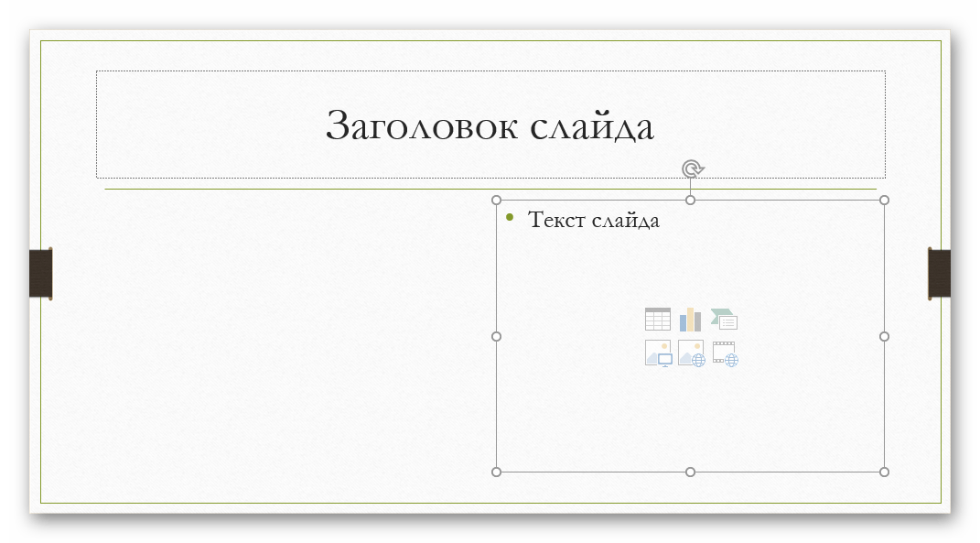Click the top-middle resize handle of content box
The height and width of the screenshot is (543, 980).
coord(691,200)
